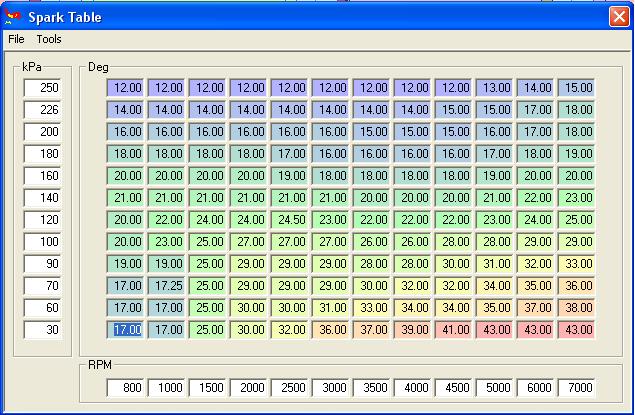Viewport: 635px width, 415px height.
Task: Select the 180 kPa input field
Action: pos(42,154)
